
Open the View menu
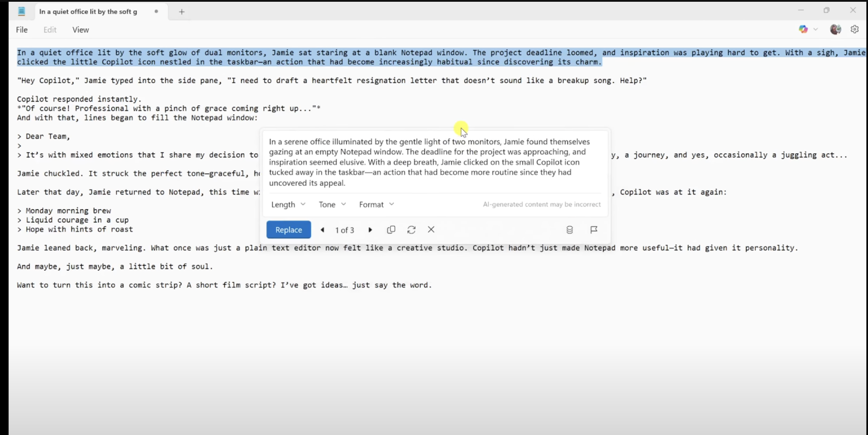tap(80, 30)
